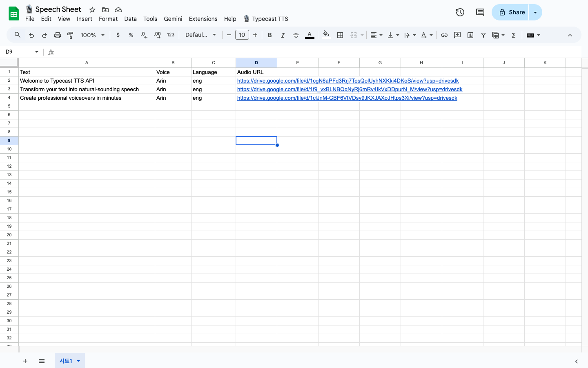Open version history via the clock icon
Viewport: 588px width, 368px height.
(x=460, y=12)
